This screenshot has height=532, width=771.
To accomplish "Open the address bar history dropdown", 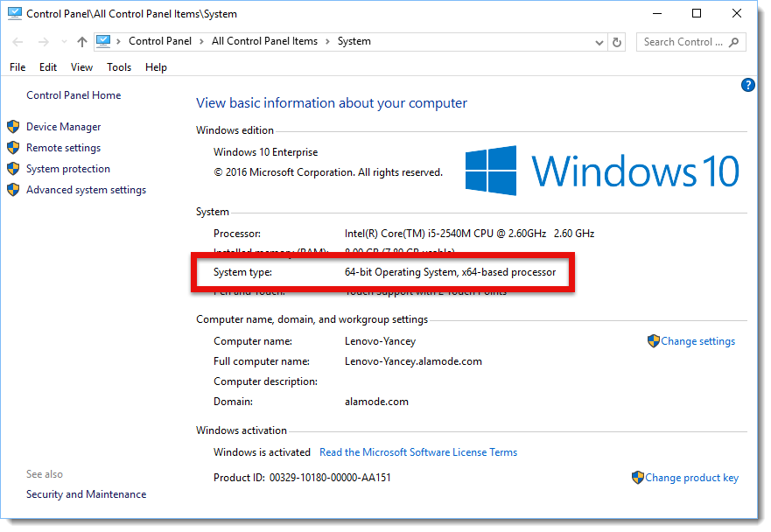I will click(599, 42).
